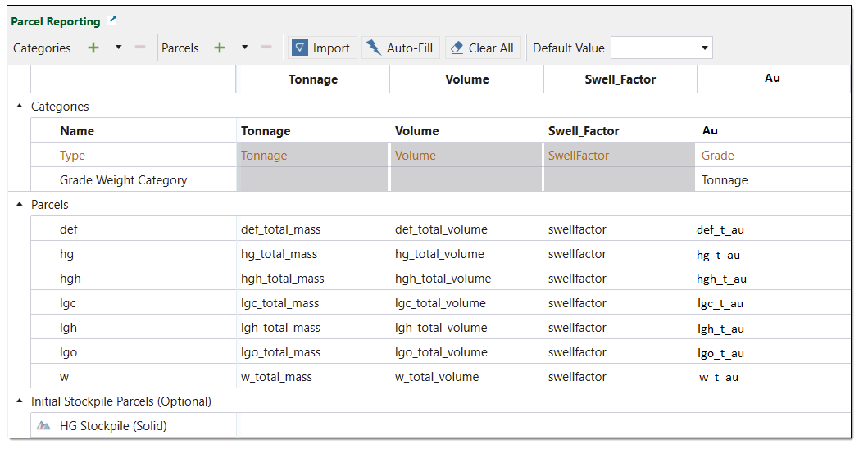Open the Categories add dropdown arrow
Viewport: 868px width, 449px height.
(118, 48)
